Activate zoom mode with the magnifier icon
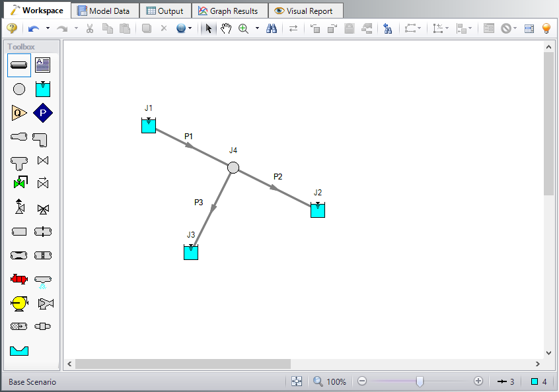This screenshot has width=559, height=392. (243, 28)
